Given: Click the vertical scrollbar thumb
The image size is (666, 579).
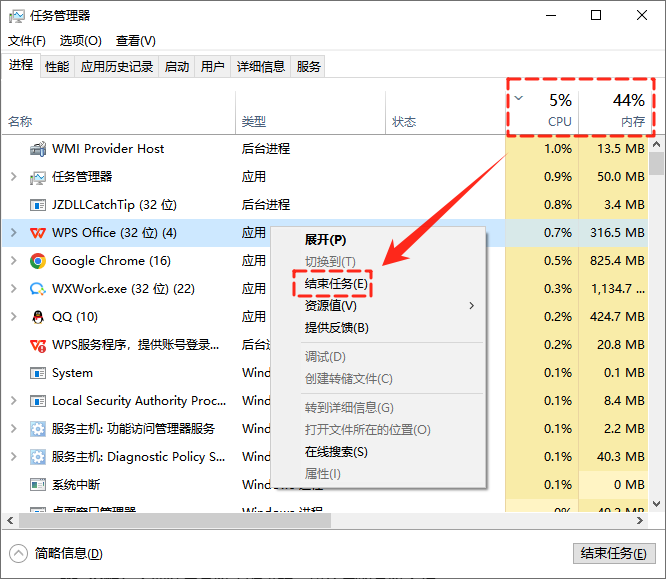Looking at the screenshot, I should [x=657, y=164].
